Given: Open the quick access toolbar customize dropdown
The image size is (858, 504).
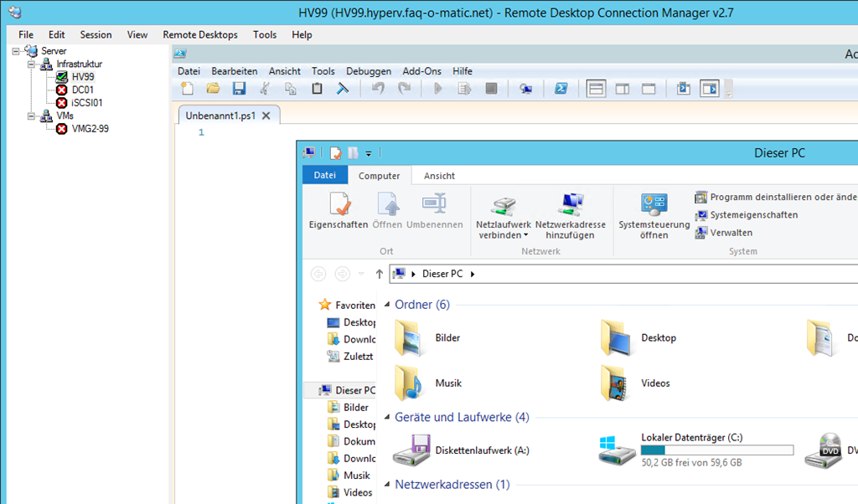Looking at the screenshot, I should click(x=369, y=154).
